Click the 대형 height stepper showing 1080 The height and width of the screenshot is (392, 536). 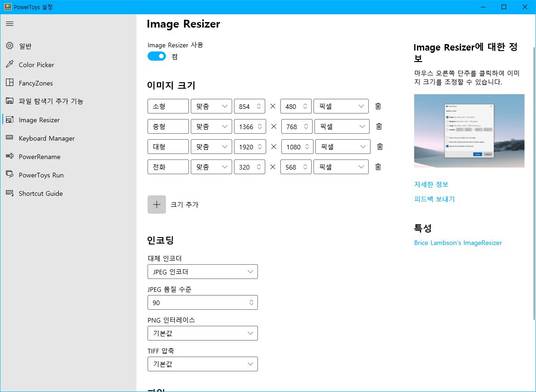tap(297, 147)
